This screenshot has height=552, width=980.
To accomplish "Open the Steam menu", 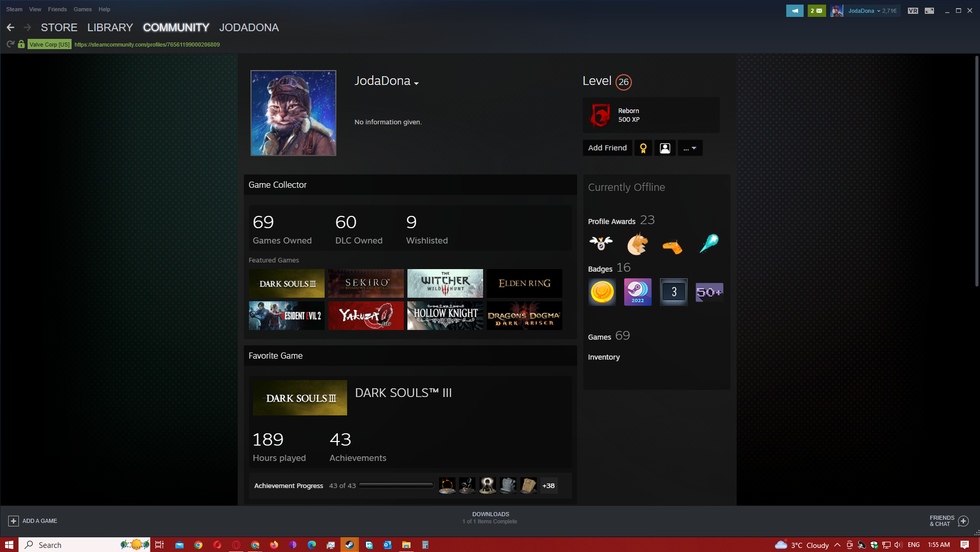I will 14,9.
